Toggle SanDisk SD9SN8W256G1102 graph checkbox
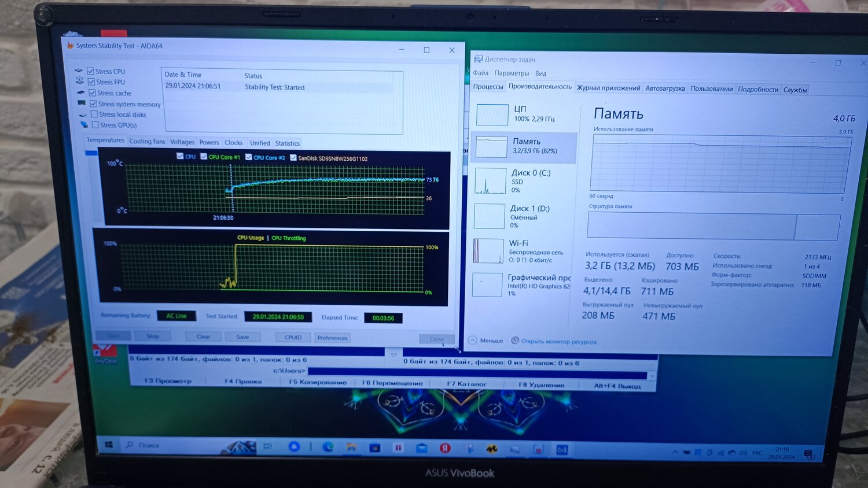Image resolution: width=868 pixels, height=488 pixels. click(x=293, y=157)
